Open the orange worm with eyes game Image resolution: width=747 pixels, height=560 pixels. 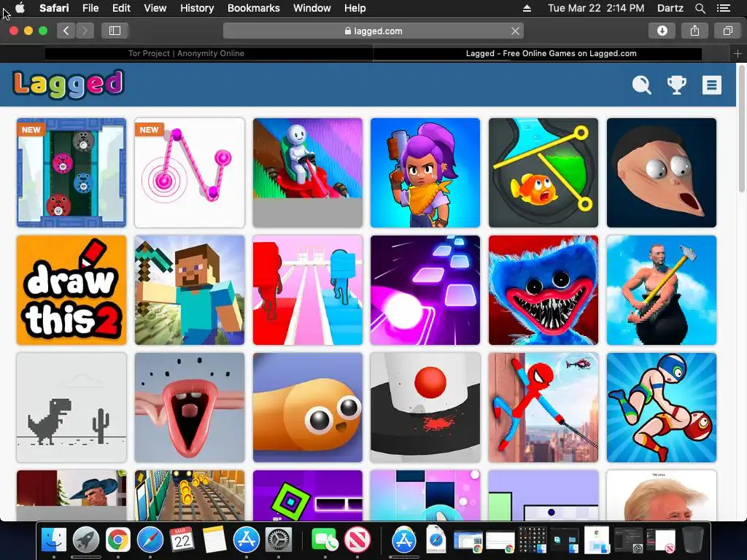point(308,408)
